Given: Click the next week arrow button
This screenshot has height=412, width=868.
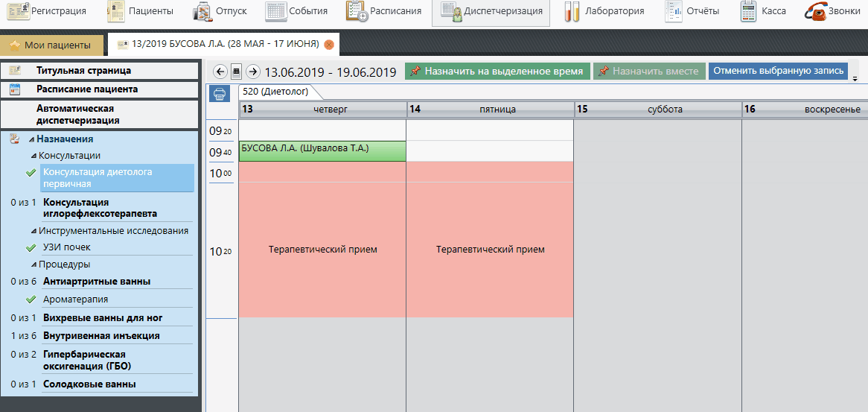Looking at the screenshot, I should click(253, 72).
